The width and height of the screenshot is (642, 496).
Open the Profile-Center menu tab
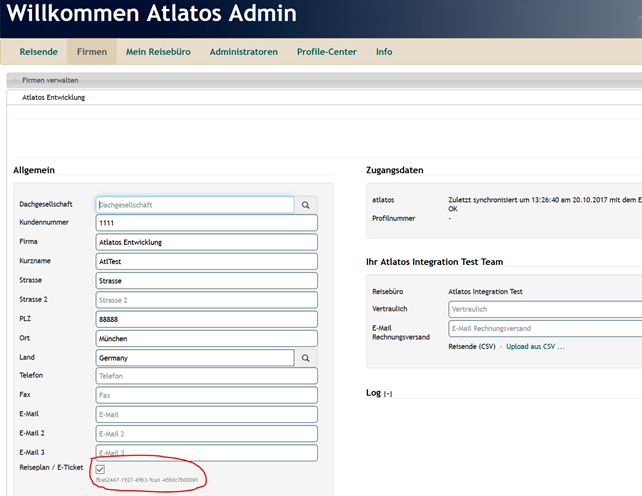327,52
